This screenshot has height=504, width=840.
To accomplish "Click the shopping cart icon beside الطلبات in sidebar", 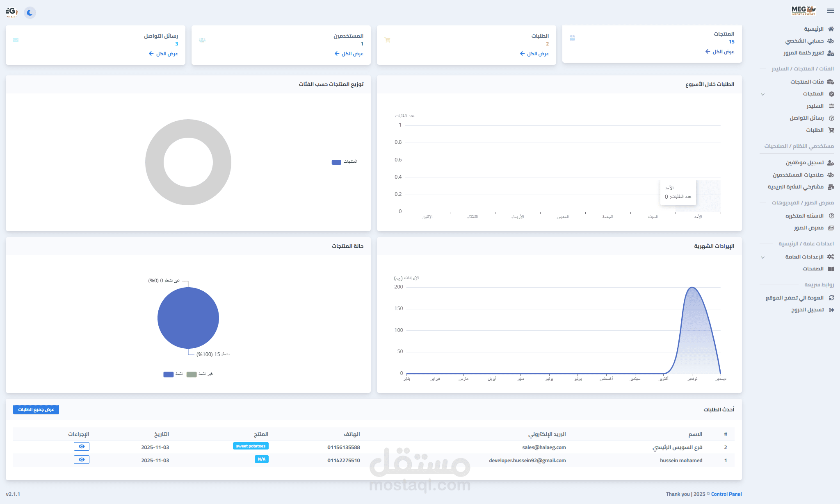I will pos(831,130).
